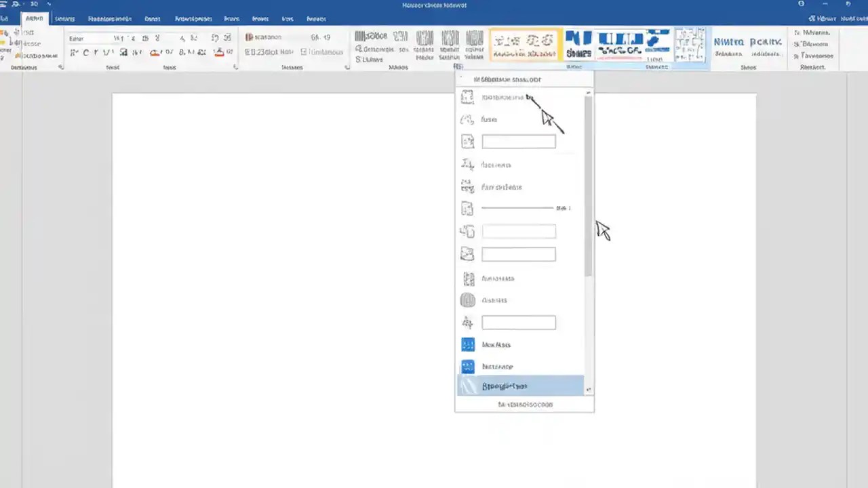This screenshot has height=488, width=868.
Task: Switch to the Home ribbon tab
Action: coord(34,18)
